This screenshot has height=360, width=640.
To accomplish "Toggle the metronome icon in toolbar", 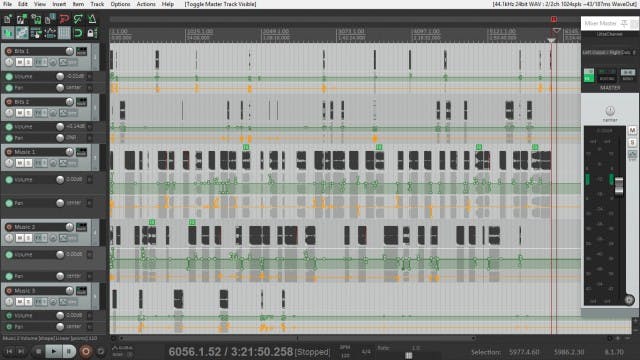I will (x=92, y=19).
